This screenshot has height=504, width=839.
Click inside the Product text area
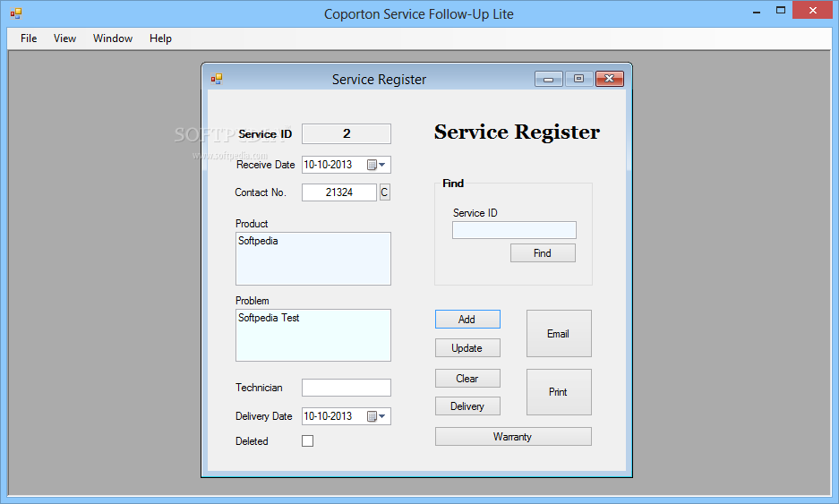tap(313, 259)
